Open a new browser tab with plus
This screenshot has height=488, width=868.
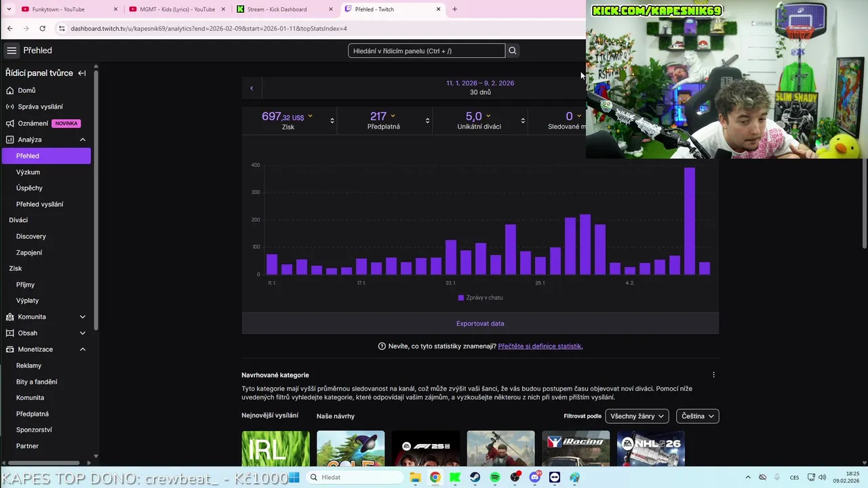coord(454,9)
